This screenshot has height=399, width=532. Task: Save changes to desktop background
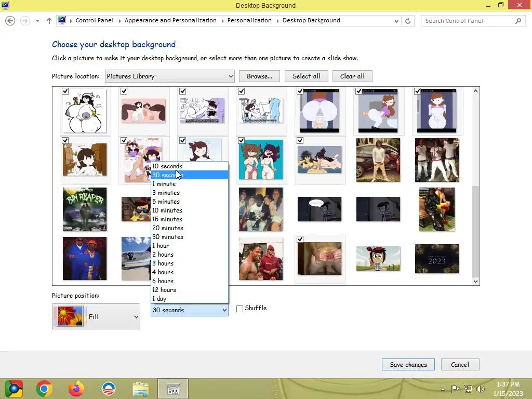pos(408,364)
